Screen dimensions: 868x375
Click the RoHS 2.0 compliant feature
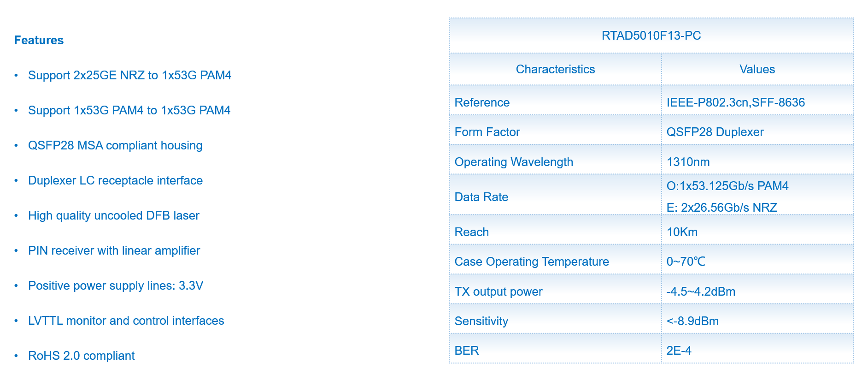click(81, 356)
